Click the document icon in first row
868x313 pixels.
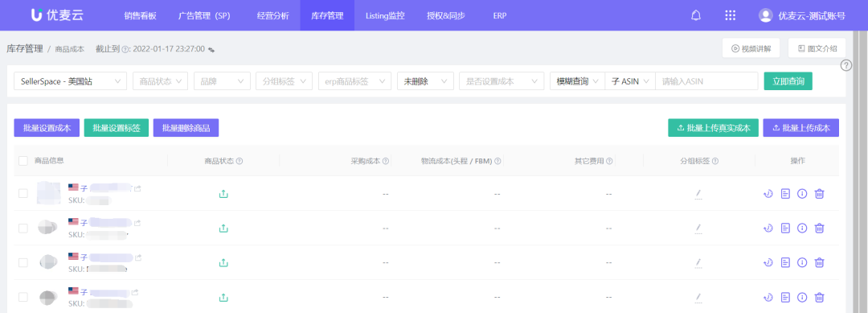pos(785,194)
